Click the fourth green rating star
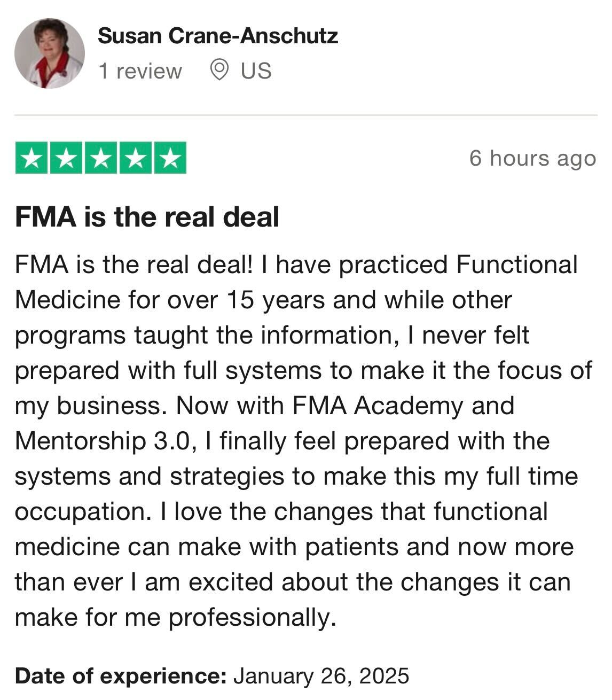 pyautogui.click(x=135, y=158)
